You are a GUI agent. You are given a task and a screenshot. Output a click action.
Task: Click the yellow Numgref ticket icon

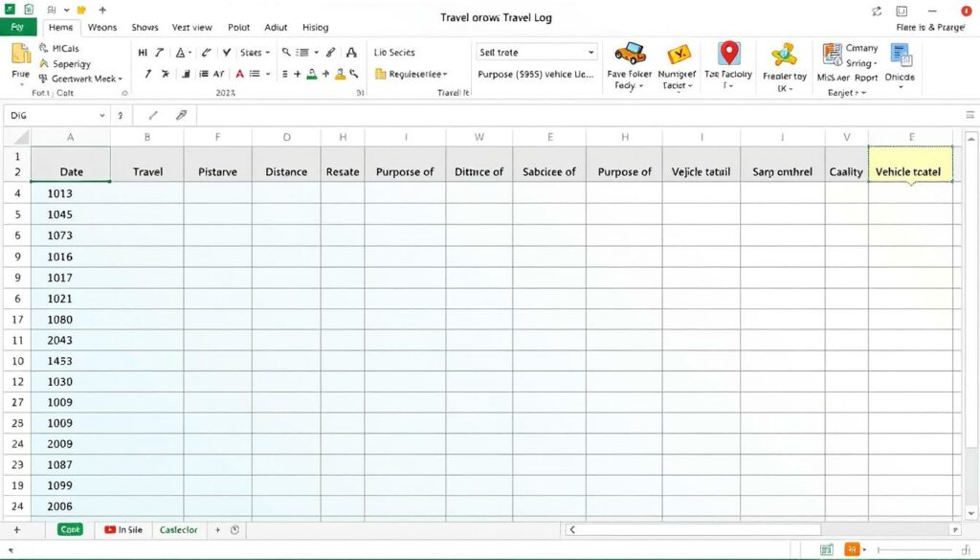[679, 55]
